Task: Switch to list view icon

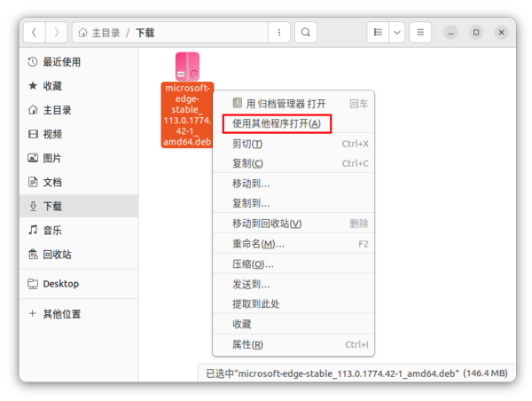Action: coord(379,33)
